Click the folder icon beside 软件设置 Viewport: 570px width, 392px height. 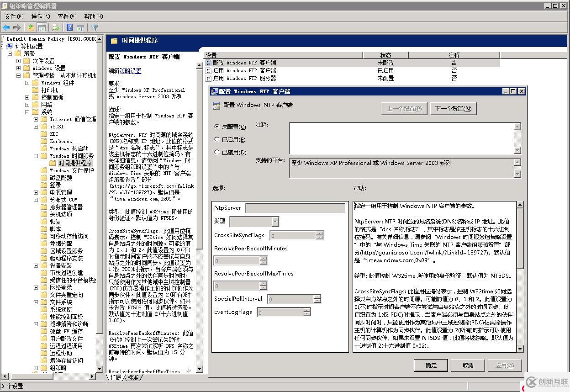27,61
